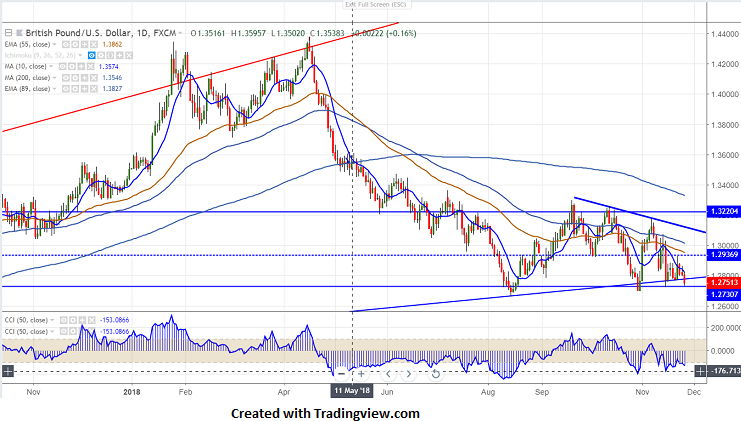
Task: Click the right crosshair plus near -176.713
Action: [x=700, y=371]
